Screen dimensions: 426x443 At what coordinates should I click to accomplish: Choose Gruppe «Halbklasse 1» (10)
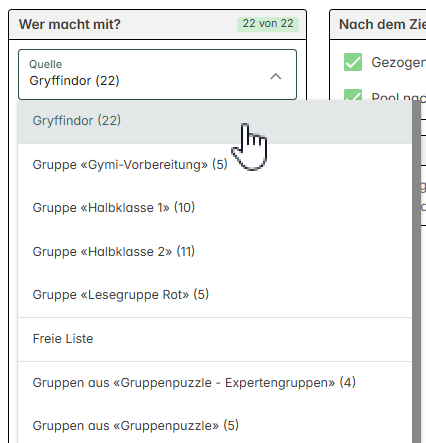click(215, 208)
